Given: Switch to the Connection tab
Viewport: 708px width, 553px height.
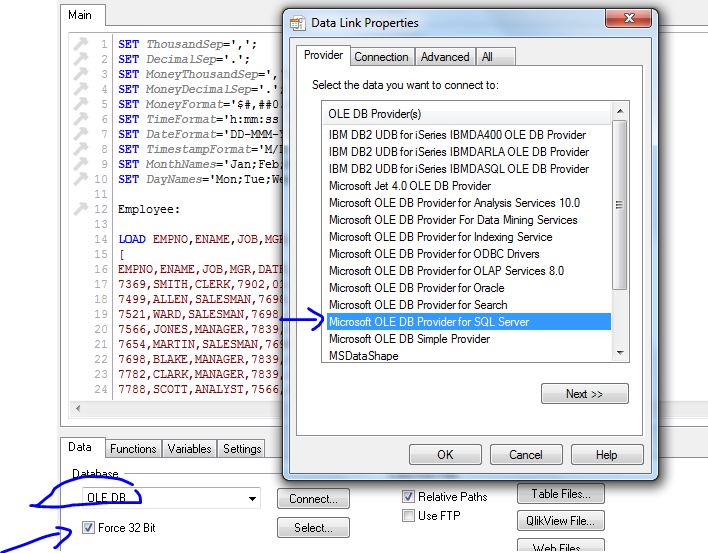Looking at the screenshot, I should click(381, 57).
